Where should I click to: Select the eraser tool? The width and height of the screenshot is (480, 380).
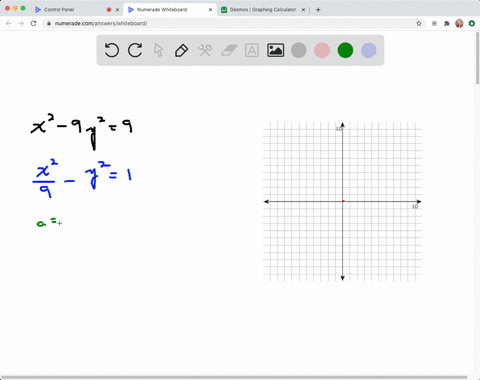point(229,50)
